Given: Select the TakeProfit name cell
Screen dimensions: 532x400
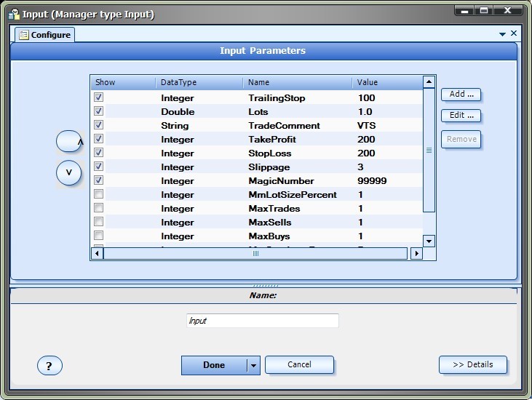Looking at the screenshot, I should pyautogui.click(x=272, y=140).
